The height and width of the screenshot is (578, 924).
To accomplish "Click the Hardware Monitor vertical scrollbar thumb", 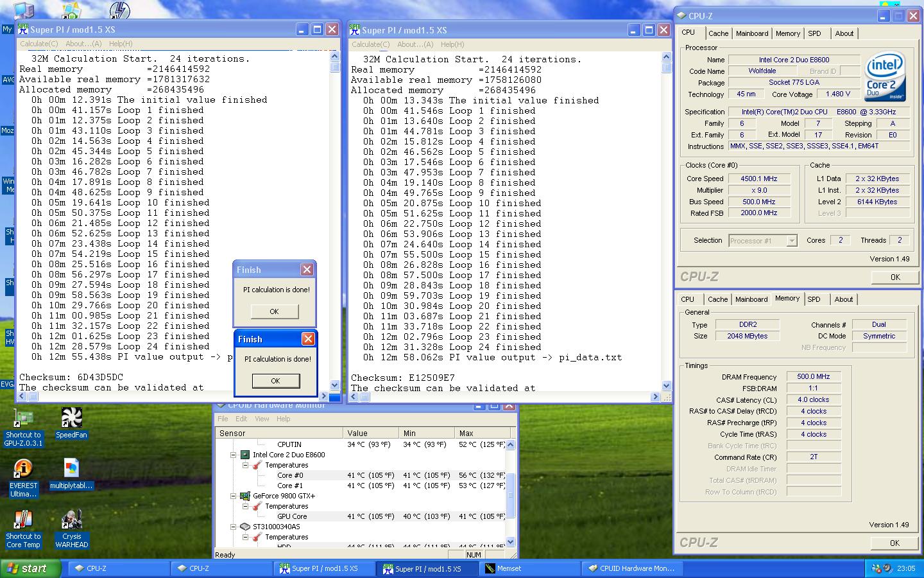I will 511,496.
